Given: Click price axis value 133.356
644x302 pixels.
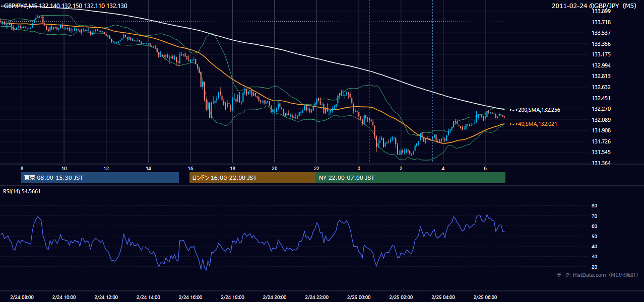Looking at the screenshot, I should click(x=601, y=44).
